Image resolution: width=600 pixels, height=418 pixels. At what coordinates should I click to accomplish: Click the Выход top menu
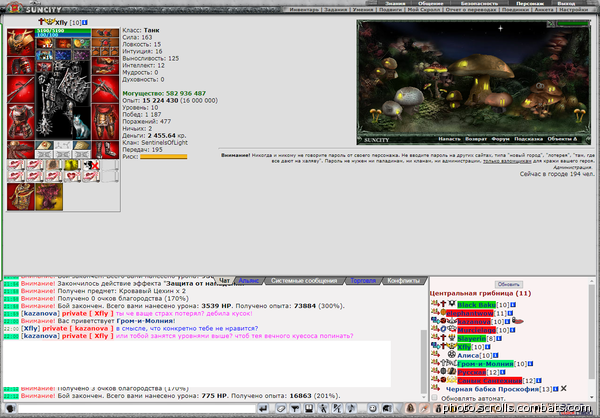[x=566, y=3]
